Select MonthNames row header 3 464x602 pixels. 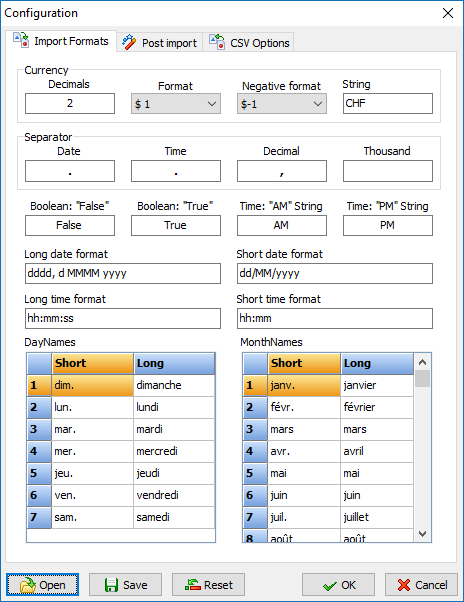(255, 429)
